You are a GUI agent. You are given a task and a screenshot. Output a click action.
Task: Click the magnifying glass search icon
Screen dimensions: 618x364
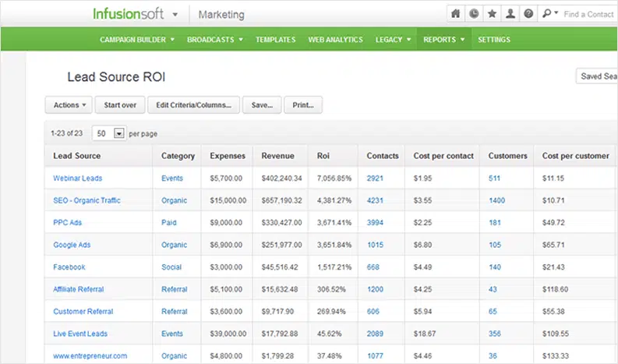(x=548, y=14)
